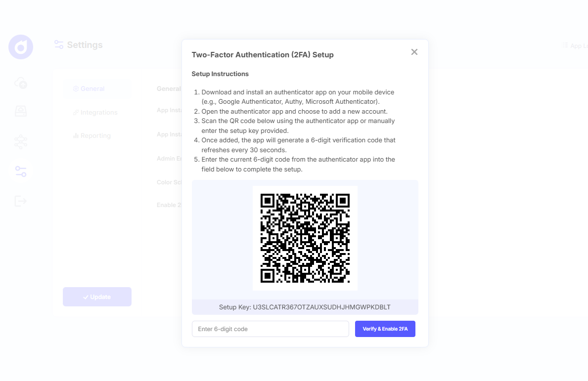This screenshot has width=588, height=381.
Task: Open the cloud storage drive sidebar icon
Action: (x=21, y=112)
